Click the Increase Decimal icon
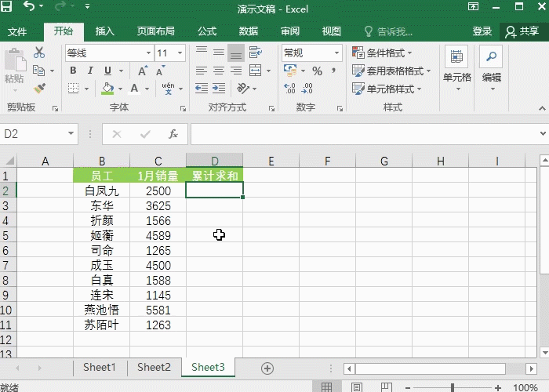Screen dimensions: 549x392 point(289,89)
